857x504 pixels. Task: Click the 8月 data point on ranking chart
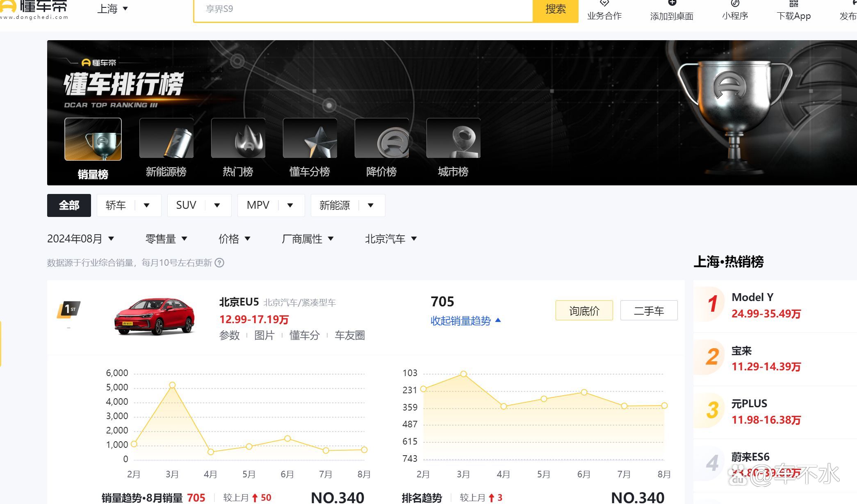[664, 406]
